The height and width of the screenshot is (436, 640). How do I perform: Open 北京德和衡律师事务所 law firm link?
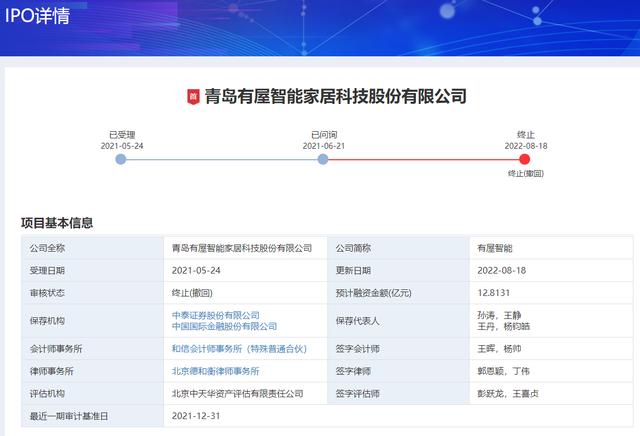click(216, 371)
